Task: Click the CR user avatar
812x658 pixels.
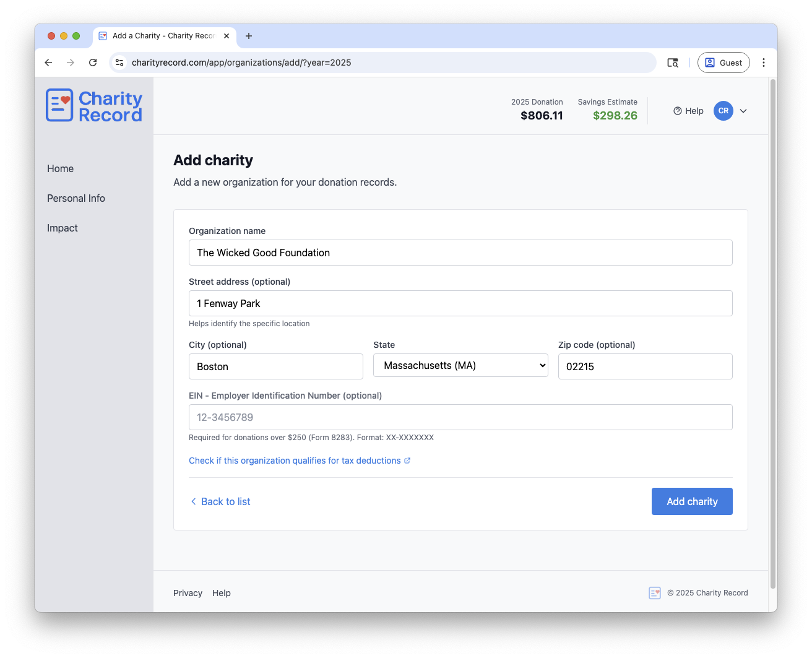Action: click(723, 111)
